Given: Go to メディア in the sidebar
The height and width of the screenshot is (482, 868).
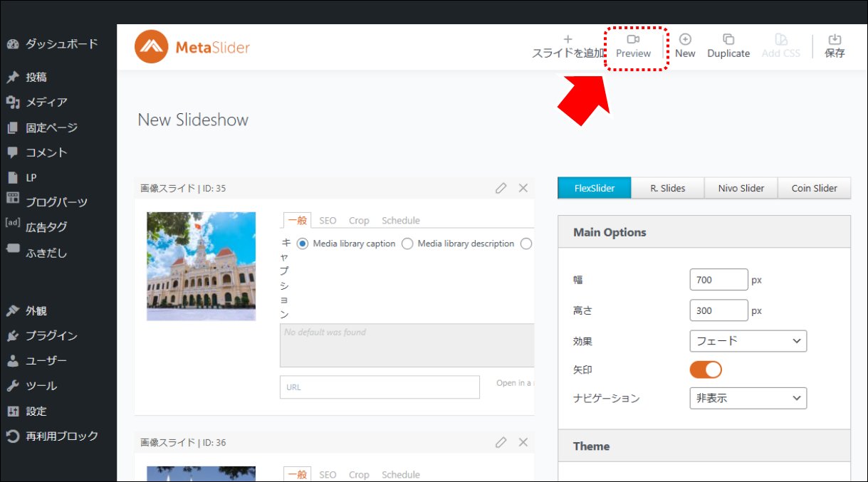Looking at the screenshot, I should click(46, 103).
